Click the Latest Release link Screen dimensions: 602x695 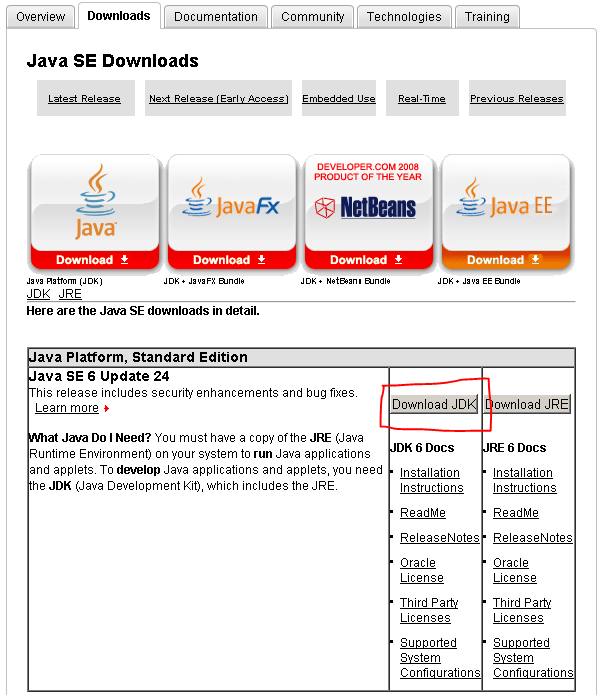[x=84, y=98]
